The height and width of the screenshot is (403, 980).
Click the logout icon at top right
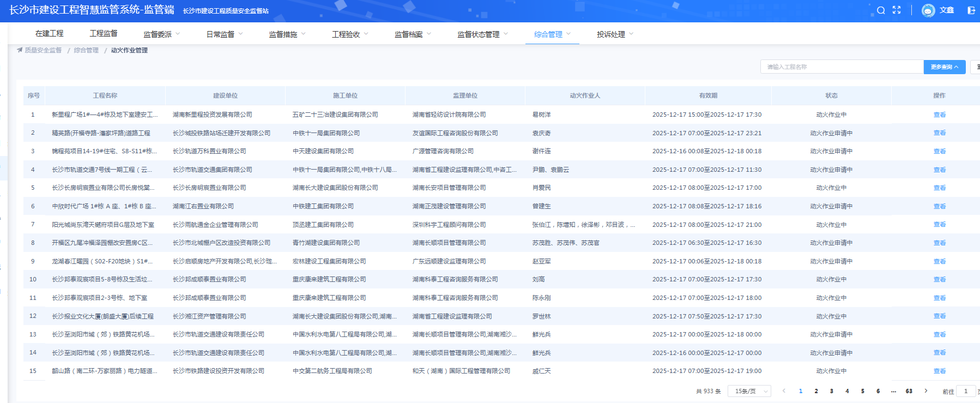click(x=971, y=10)
